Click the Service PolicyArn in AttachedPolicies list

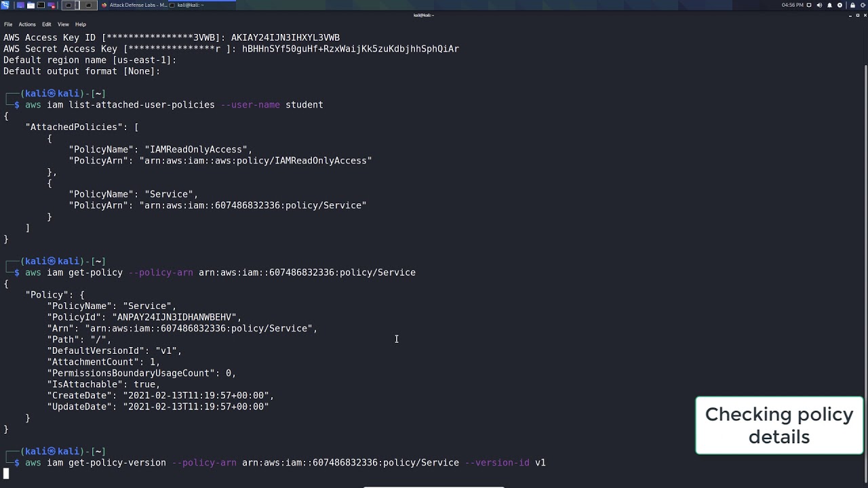(253, 205)
